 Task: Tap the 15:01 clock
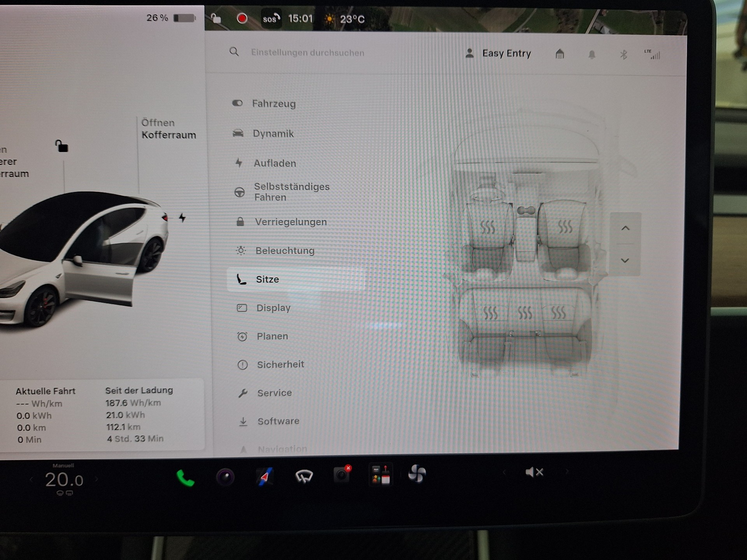click(x=300, y=19)
